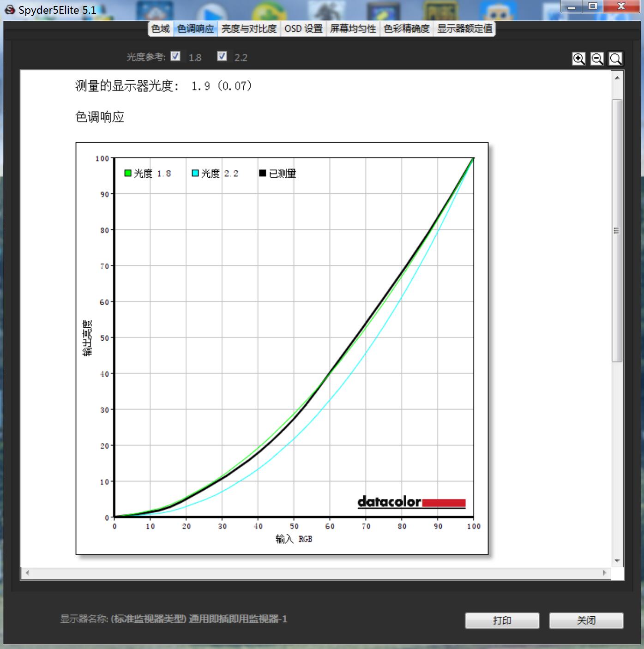Click the vertical scrollbar thumb
This screenshot has width=644, height=649.
click(x=617, y=231)
